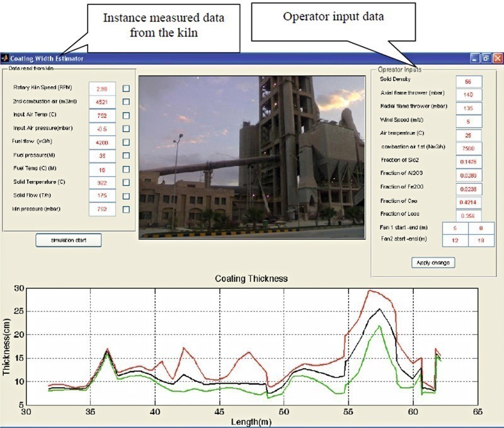The width and height of the screenshot is (504, 428).
Task: Close the Coating Width Estimator window
Action: [x=497, y=58]
